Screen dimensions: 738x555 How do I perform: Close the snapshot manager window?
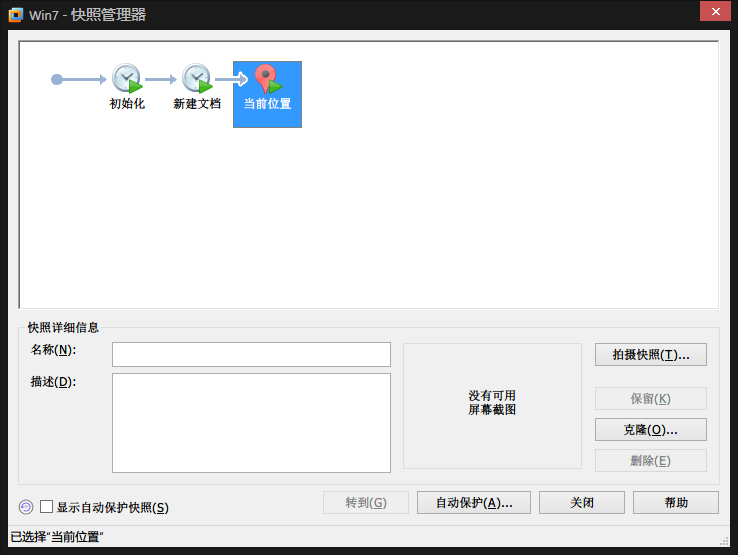(x=715, y=11)
